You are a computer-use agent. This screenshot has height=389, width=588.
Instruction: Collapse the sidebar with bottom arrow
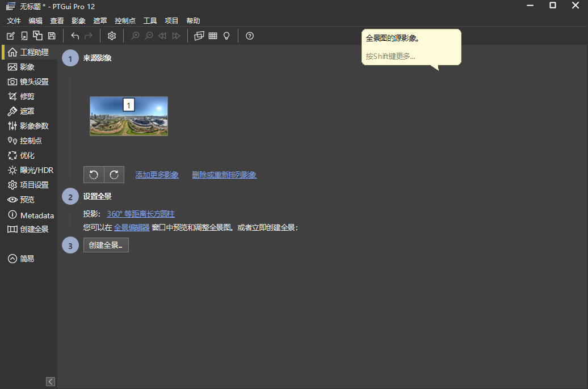pos(51,382)
